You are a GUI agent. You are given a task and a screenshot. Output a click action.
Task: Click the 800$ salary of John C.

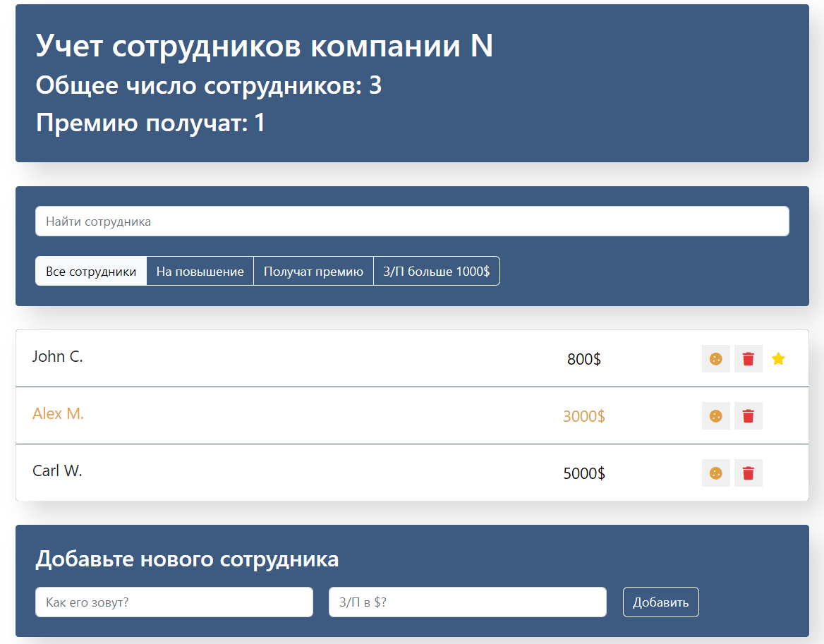pos(583,360)
